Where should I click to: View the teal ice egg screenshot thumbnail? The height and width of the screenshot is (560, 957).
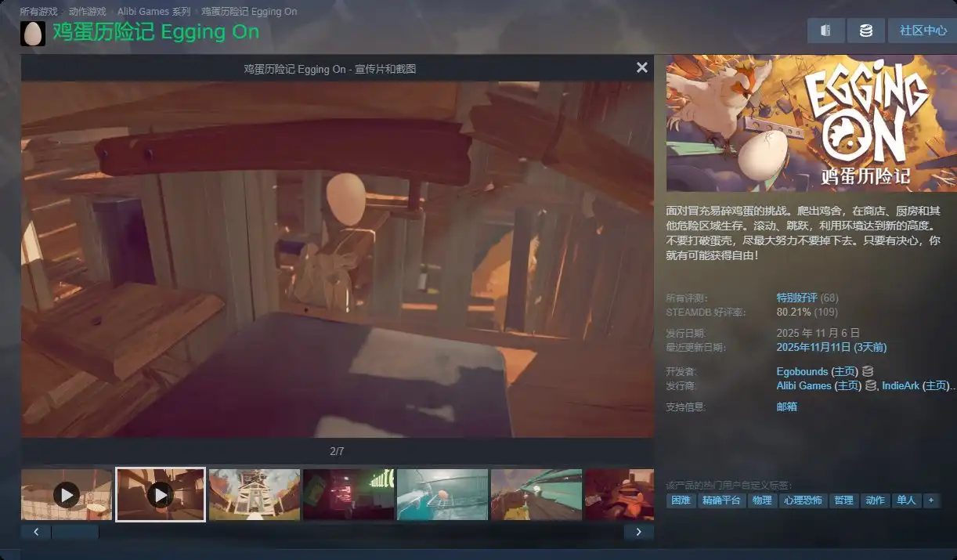coord(442,494)
